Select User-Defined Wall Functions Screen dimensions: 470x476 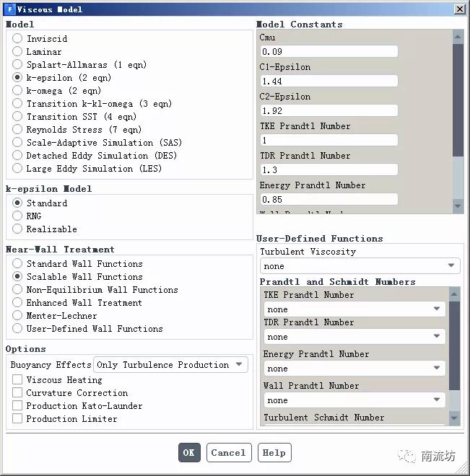tap(17, 328)
